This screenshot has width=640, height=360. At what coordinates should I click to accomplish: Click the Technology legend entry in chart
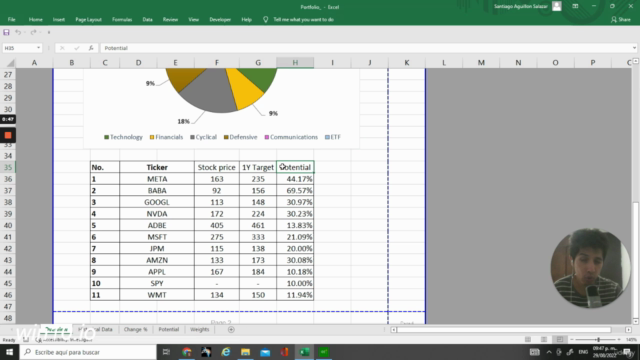(123, 137)
